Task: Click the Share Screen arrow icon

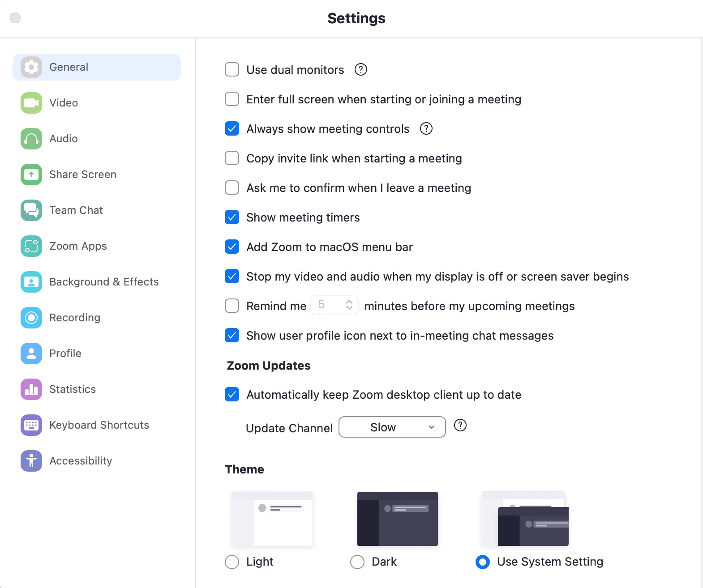Action: pos(31,175)
